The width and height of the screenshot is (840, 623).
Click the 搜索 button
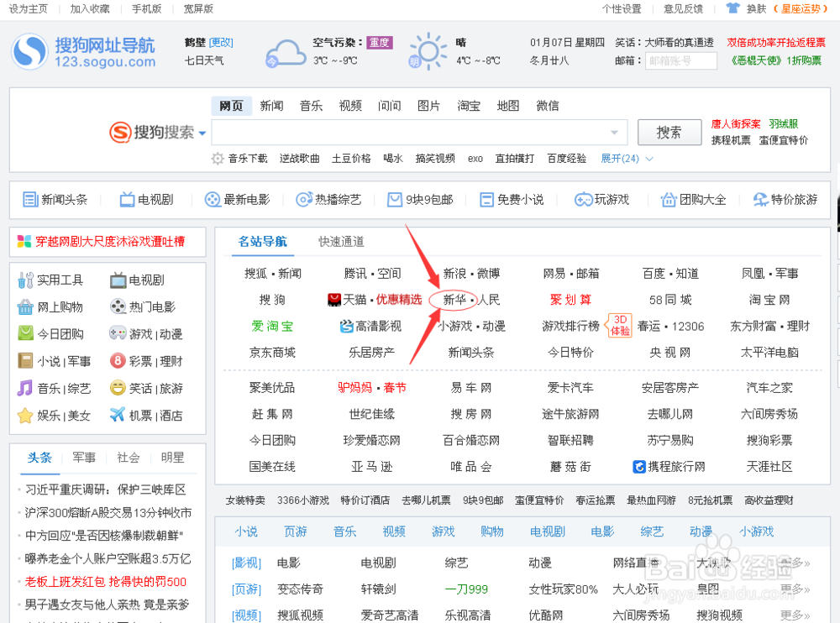tap(669, 133)
